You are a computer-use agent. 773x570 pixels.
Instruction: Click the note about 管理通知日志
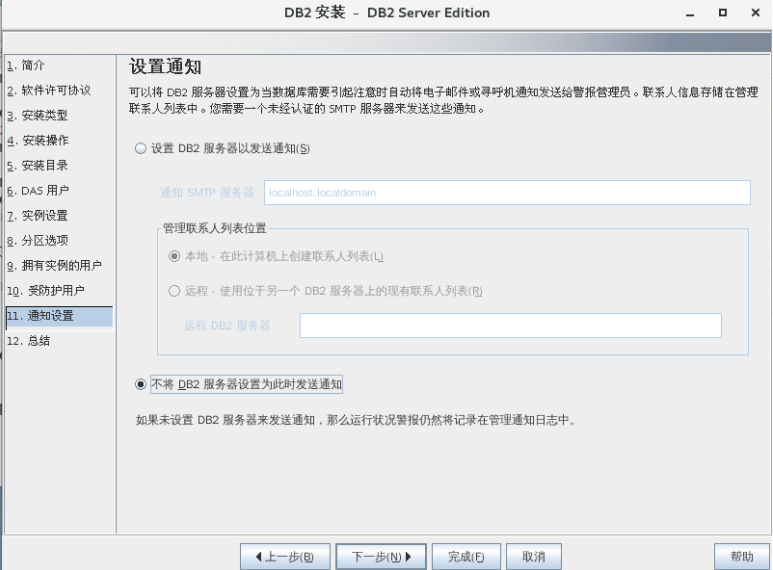(x=355, y=420)
